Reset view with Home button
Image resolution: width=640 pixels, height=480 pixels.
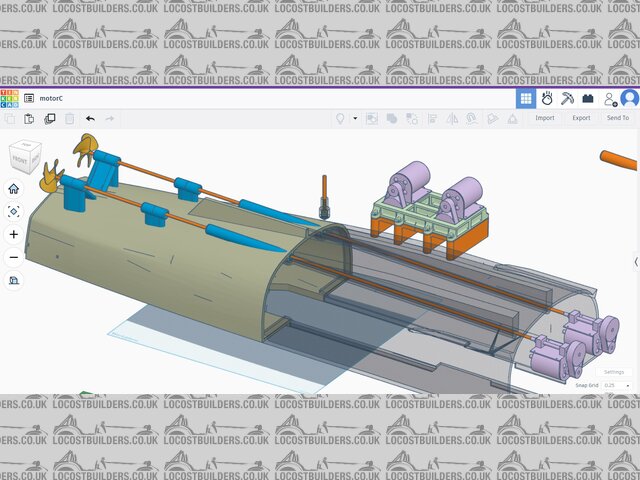[x=14, y=188]
